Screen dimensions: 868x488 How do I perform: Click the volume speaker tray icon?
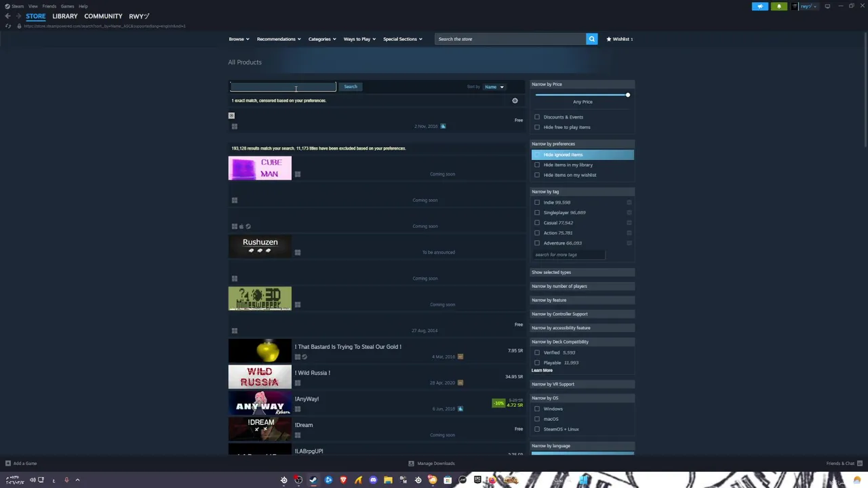pos(32,480)
